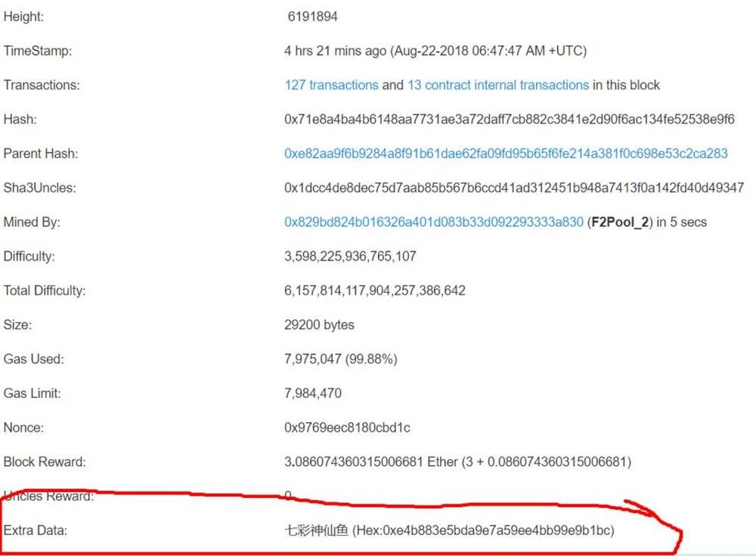Image resolution: width=756 pixels, height=556 pixels.
Task: Click the block Height value 6191894
Action: coord(312,17)
